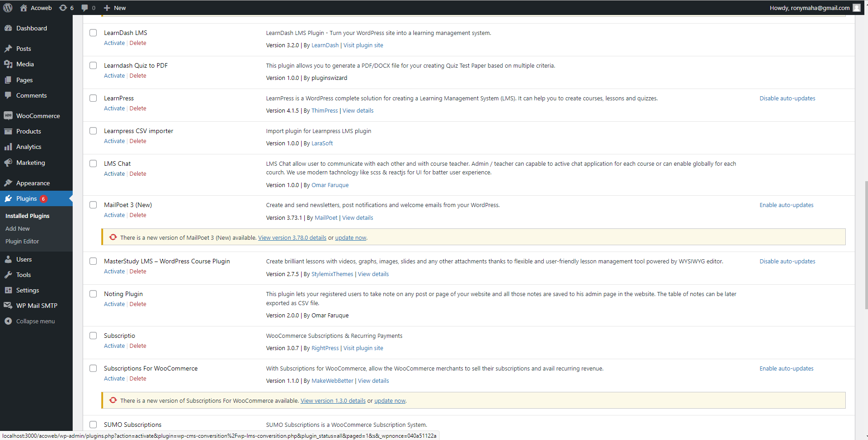Open the Marketing megaphone icon

tap(8, 163)
